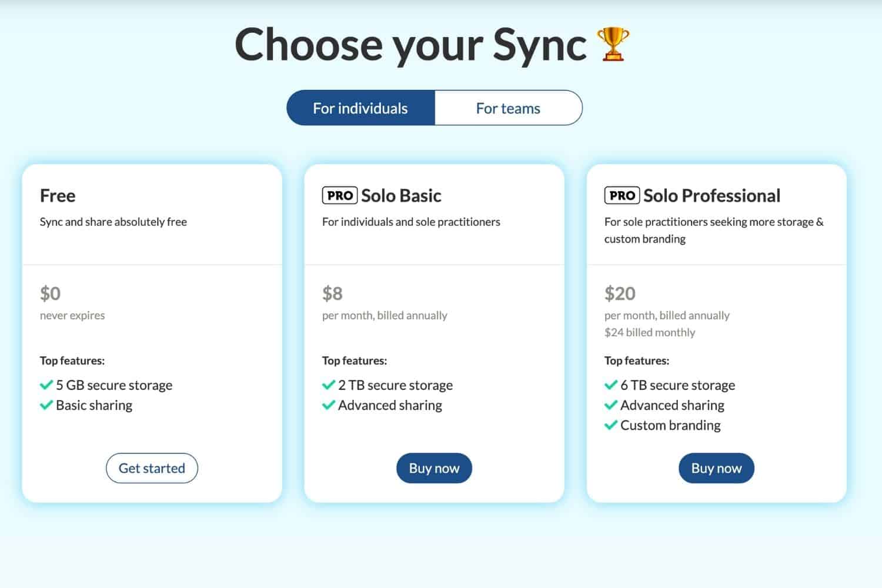Image resolution: width=882 pixels, height=588 pixels.
Task: Click the checkmark next to 5 GB secure storage
Action: 46,385
